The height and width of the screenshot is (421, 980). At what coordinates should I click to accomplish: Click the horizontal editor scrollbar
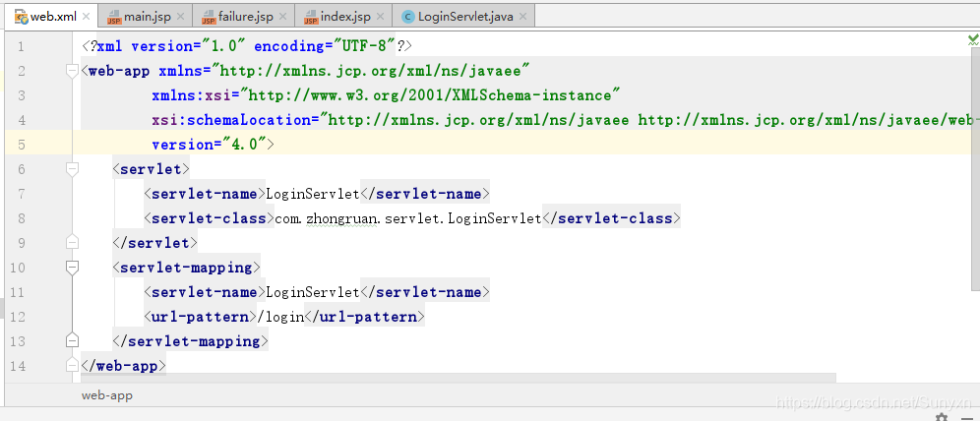[459, 379]
